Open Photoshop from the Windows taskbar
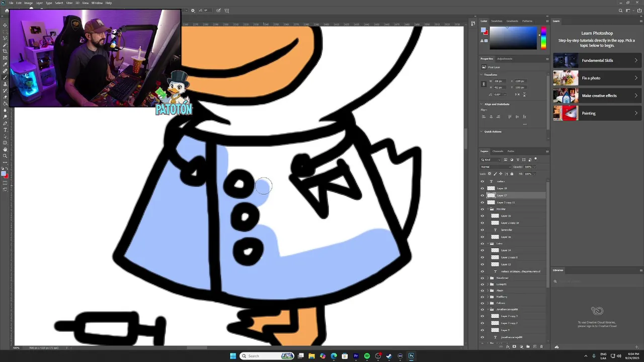The width and height of the screenshot is (644, 362). click(x=411, y=356)
